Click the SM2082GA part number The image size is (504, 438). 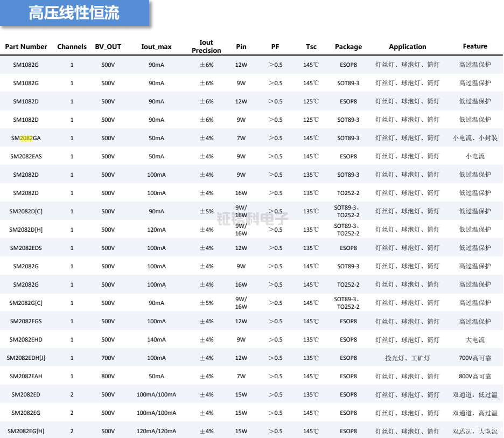point(26,138)
